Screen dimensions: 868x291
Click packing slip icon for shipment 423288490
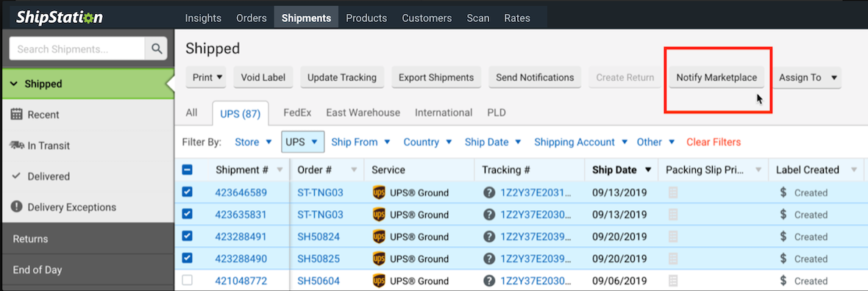pyautogui.click(x=673, y=259)
